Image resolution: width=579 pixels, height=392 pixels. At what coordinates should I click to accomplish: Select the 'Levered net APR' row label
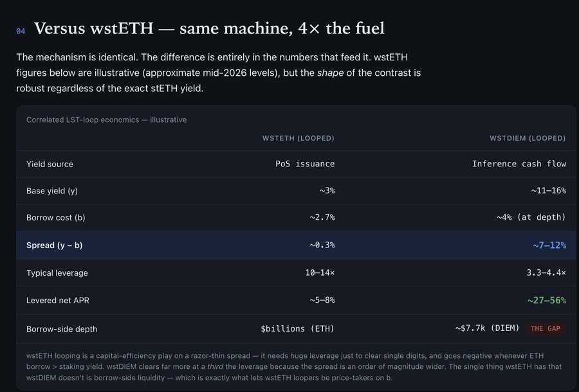click(x=58, y=300)
